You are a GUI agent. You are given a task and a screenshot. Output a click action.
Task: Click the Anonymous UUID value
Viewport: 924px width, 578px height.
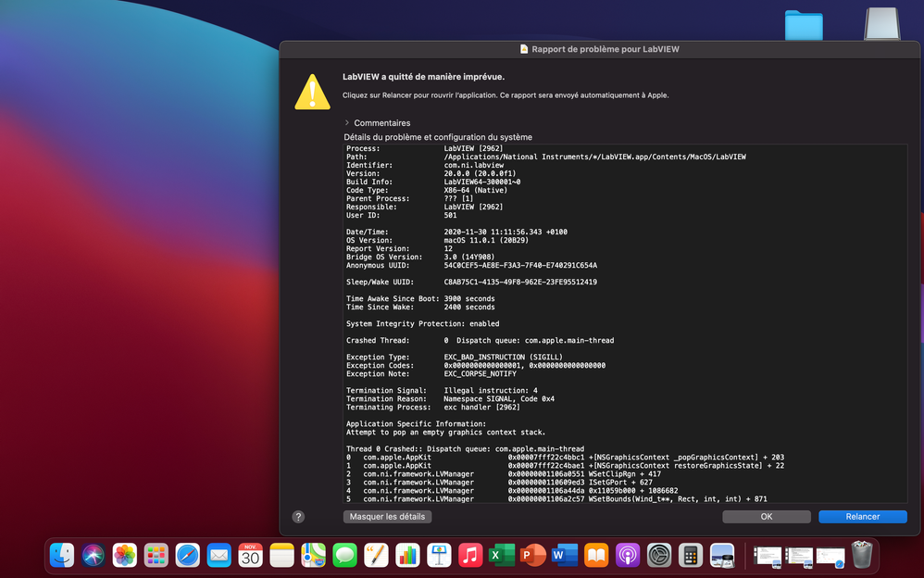pos(520,266)
